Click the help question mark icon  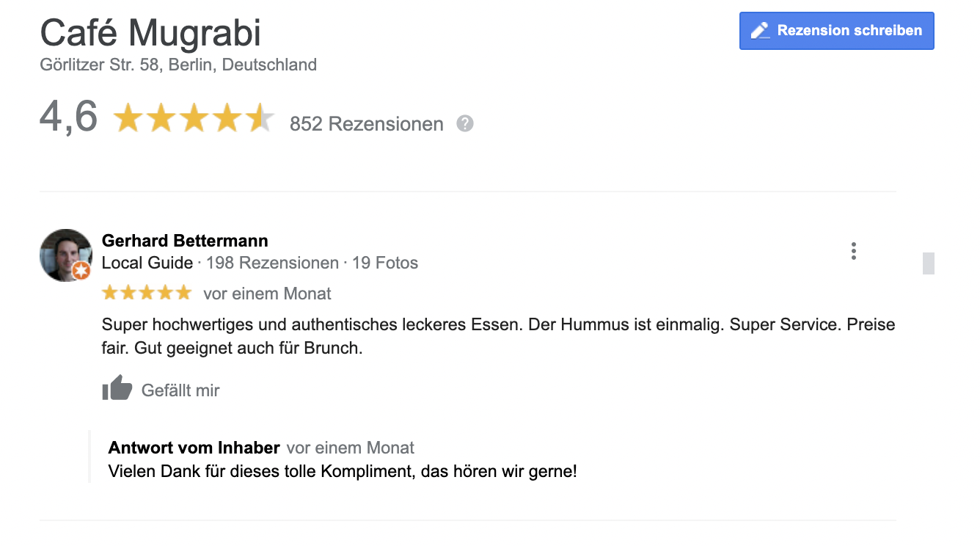[465, 124]
